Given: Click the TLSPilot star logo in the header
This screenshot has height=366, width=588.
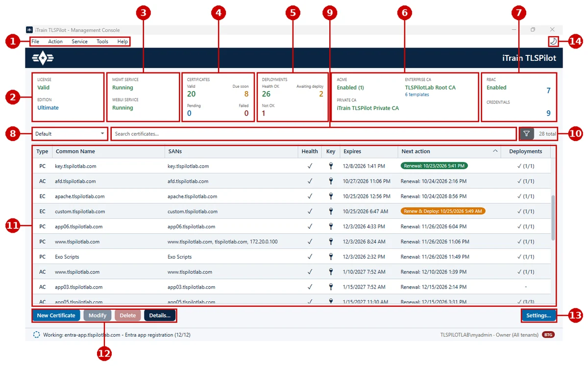Looking at the screenshot, I should click(43, 58).
